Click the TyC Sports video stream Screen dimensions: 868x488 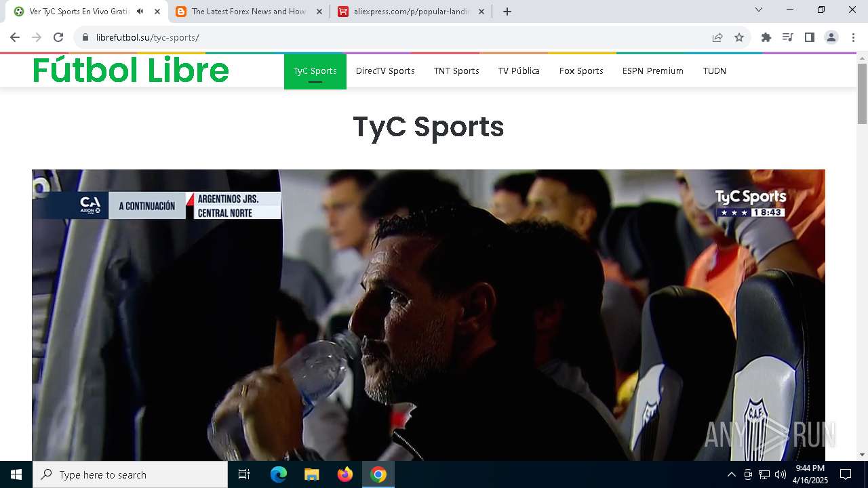[x=429, y=315]
